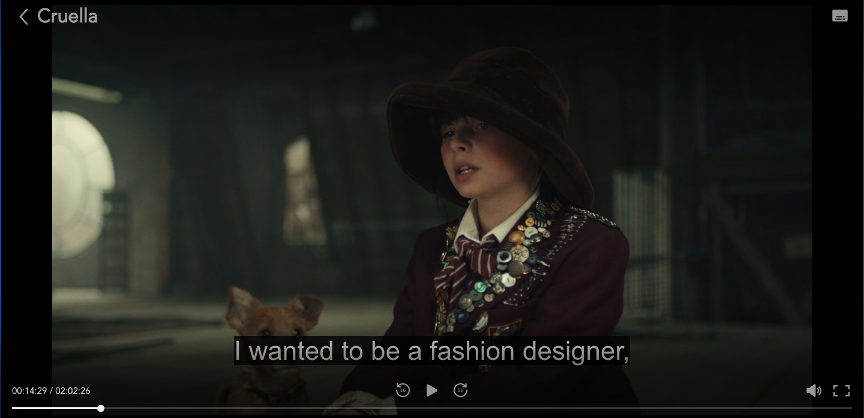Enter fullscreen mode
Image resolution: width=864 pixels, height=418 pixels.
point(841,390)
